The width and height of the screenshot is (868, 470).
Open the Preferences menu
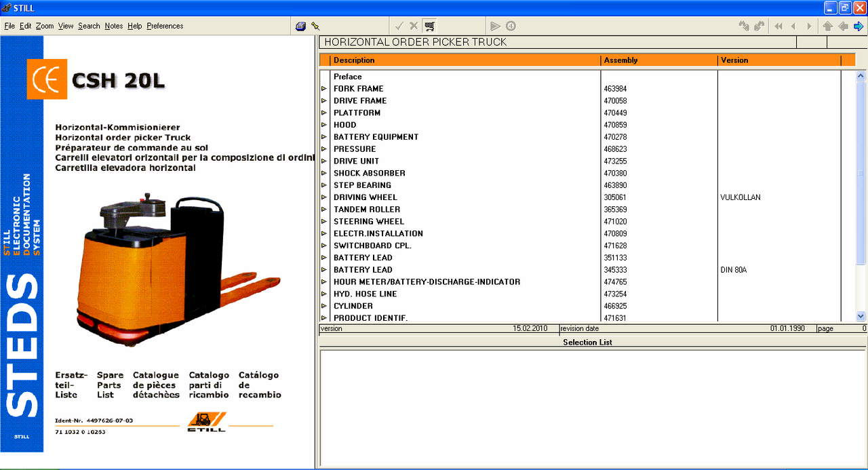tap(165, 26)
